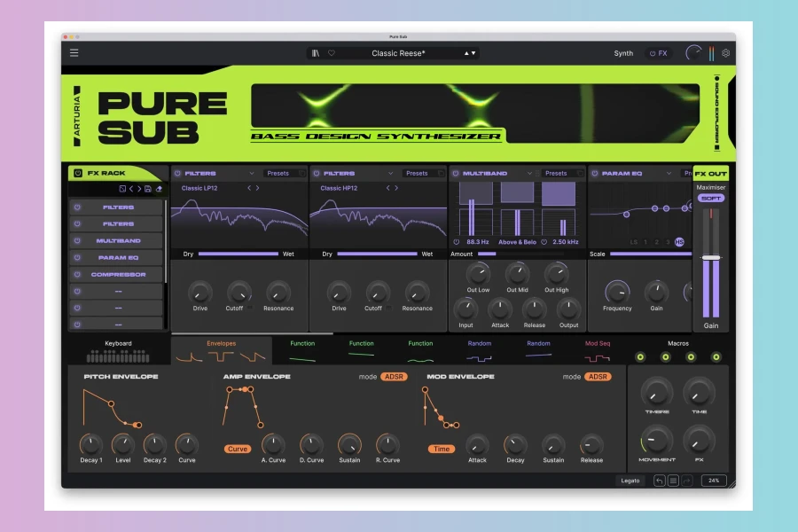Open the effect type dropdown for the LP12 Filters module

(x=252, y=173)
